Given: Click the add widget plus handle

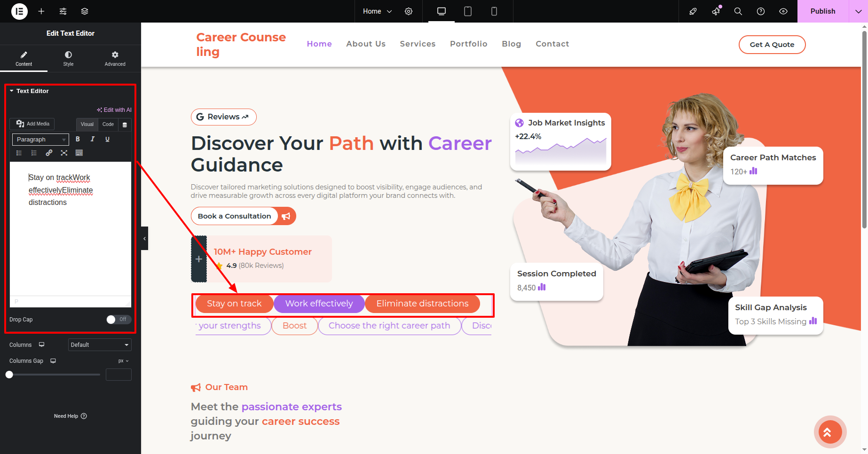Looking at the screenshot, I should [199, 259].
